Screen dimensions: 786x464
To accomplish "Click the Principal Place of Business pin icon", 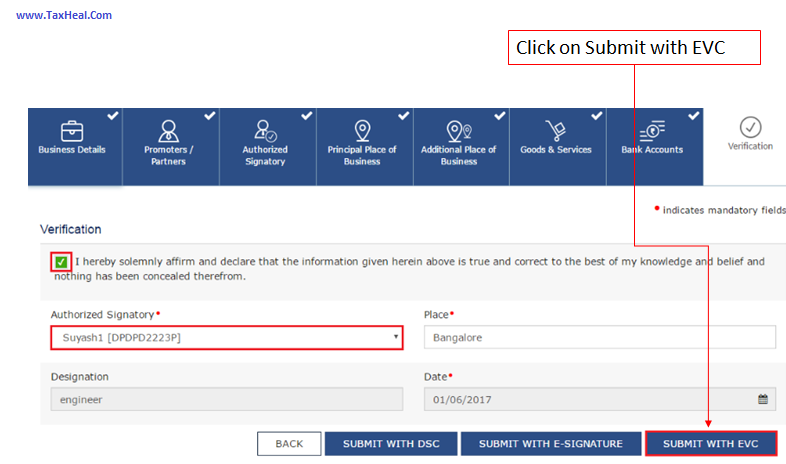I will (x=362, y=130).
